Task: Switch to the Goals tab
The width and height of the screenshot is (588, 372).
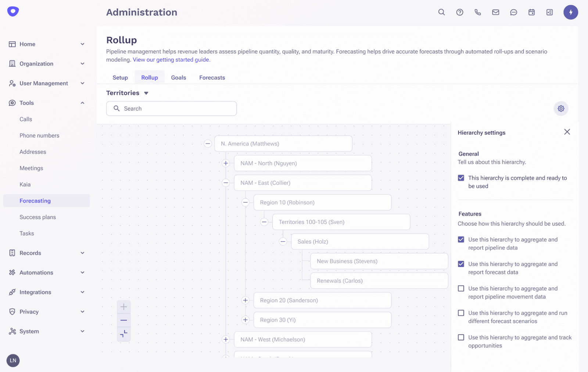Action: tap(179, 77)
